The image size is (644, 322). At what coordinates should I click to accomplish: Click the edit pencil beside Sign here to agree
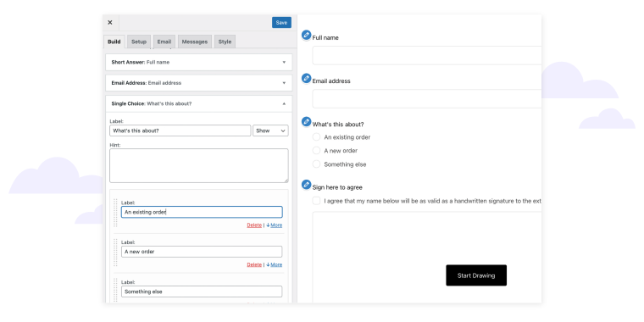[x=306, y=185]
